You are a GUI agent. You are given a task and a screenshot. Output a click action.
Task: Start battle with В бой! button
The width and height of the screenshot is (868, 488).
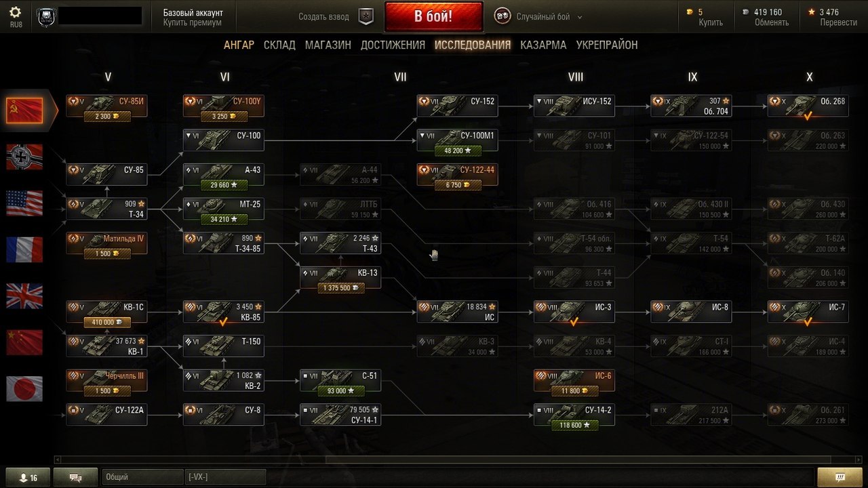[434, 16]
